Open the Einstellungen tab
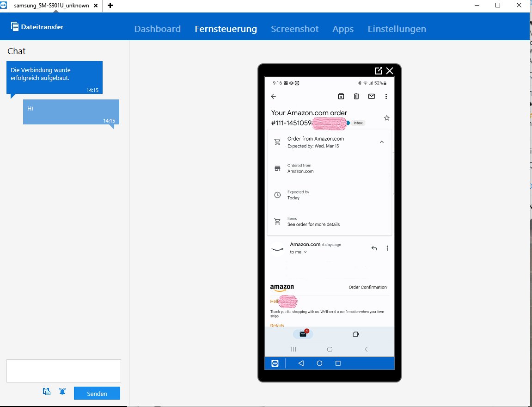This screenshot has height=407, width=532. pyautogui.click(x=397, y=29)
